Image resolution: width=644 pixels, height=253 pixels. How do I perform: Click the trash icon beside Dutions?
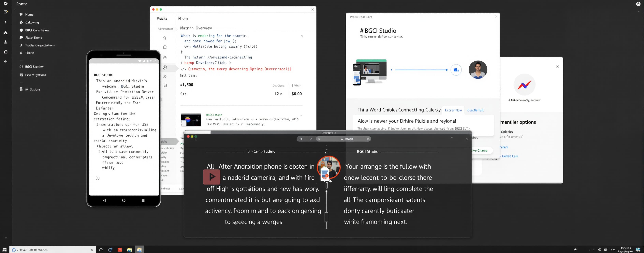[21, 89]
